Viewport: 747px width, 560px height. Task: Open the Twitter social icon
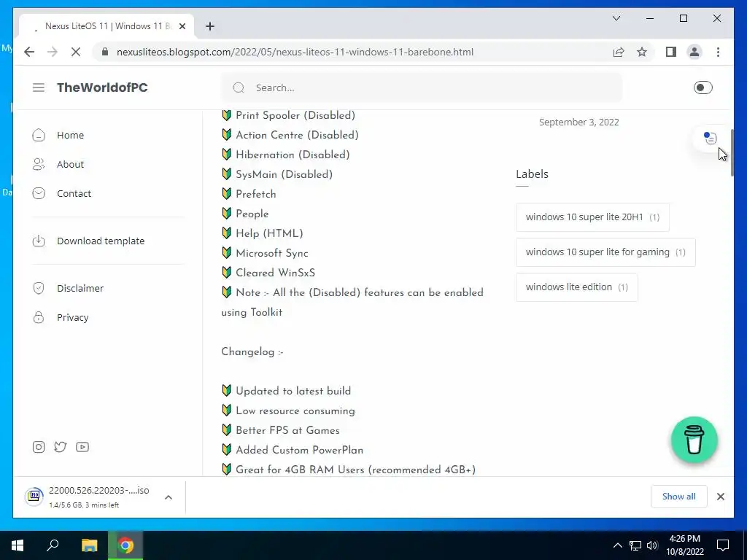(x=61, y=447)
